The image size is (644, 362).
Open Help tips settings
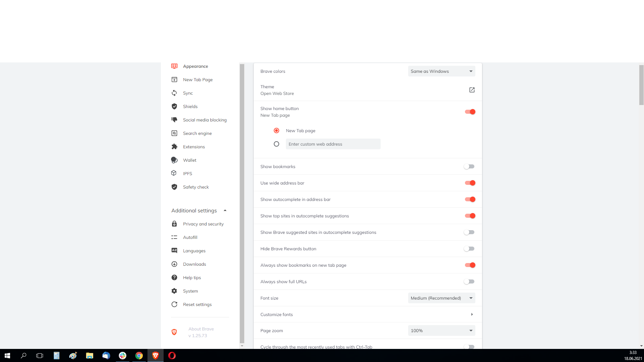click(x=192, y=277)
